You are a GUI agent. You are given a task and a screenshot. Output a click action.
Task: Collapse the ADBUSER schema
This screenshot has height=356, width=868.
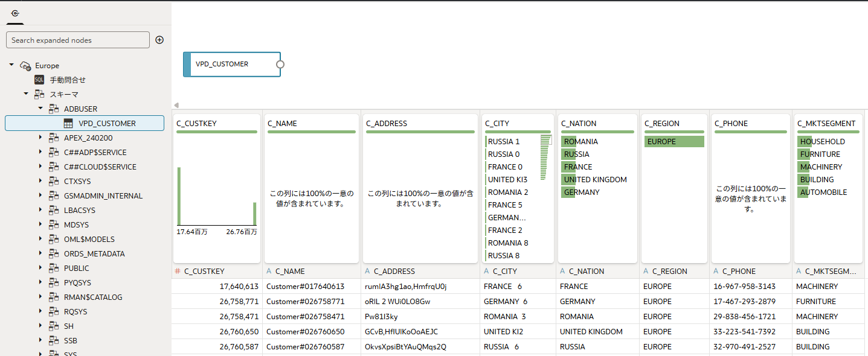pyautogui.click(x=40, y=108)
